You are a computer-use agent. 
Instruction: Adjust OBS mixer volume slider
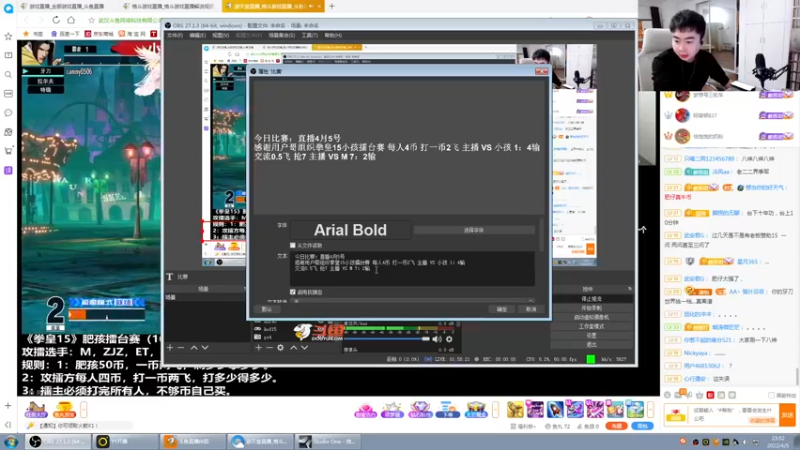click(387, 339)
